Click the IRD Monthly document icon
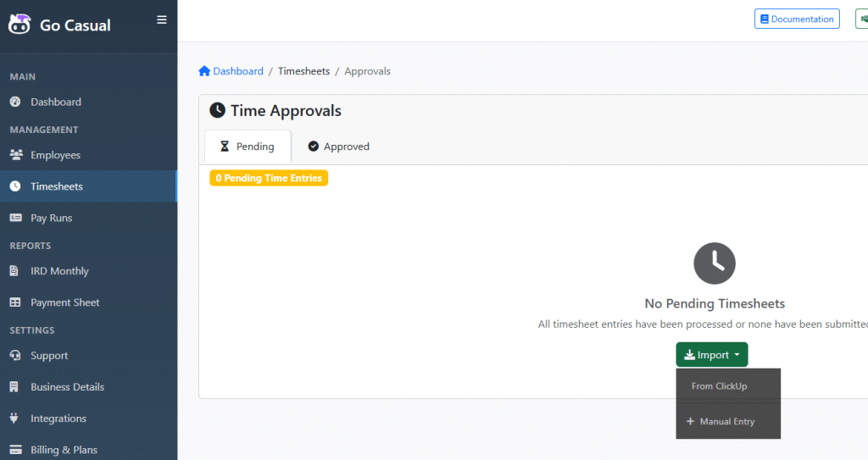 (x=15, y=271)
